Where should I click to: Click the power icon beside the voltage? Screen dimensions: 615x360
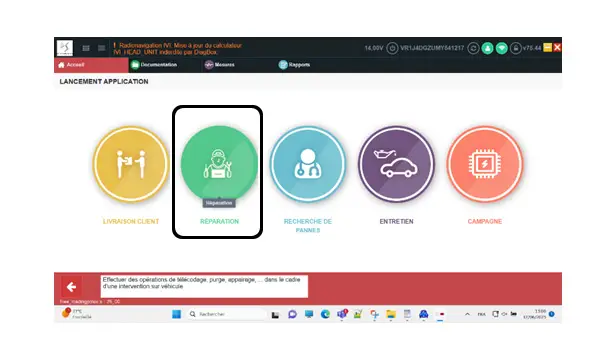[x=392, y=48]
